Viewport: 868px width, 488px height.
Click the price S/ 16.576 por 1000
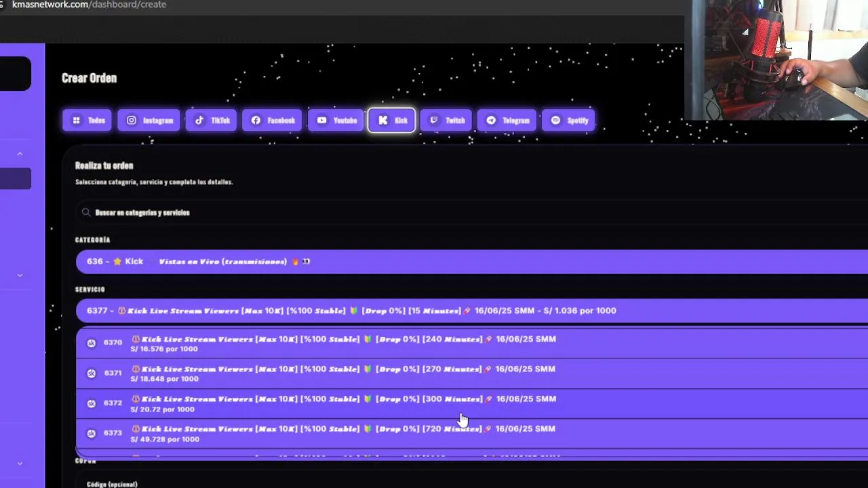point(164,349)
